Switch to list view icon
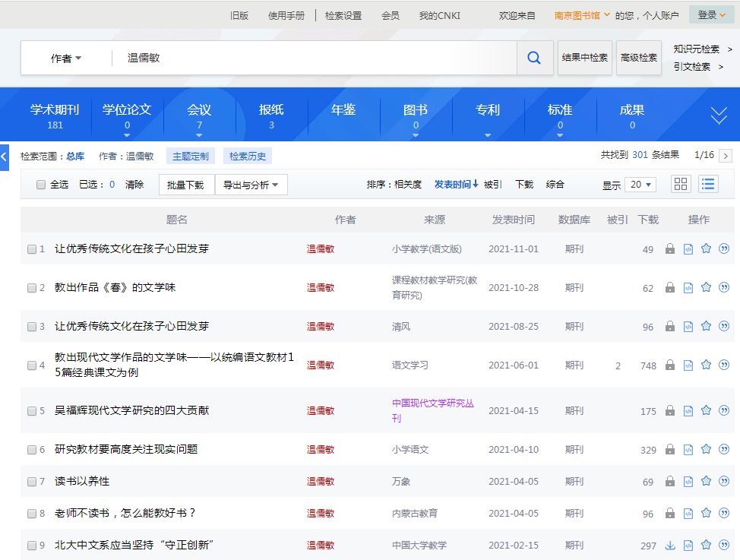The image size is (740, 560). [x=708, y=184]
